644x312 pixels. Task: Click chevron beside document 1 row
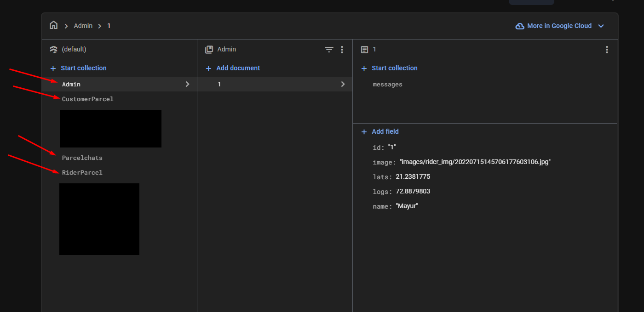tap(343, 84)
